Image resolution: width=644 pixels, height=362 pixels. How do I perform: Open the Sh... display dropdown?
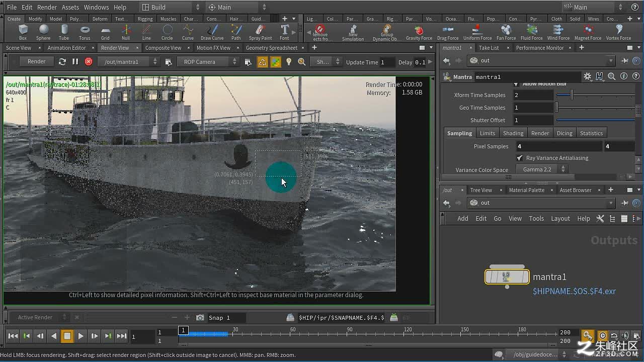click(x=326, y=62)
